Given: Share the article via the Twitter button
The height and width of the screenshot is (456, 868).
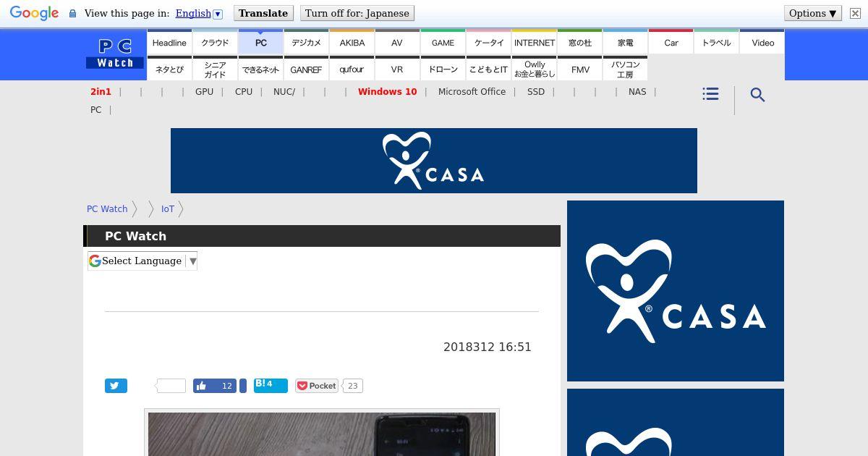Looking at the screenshot, I should [116, 386].
